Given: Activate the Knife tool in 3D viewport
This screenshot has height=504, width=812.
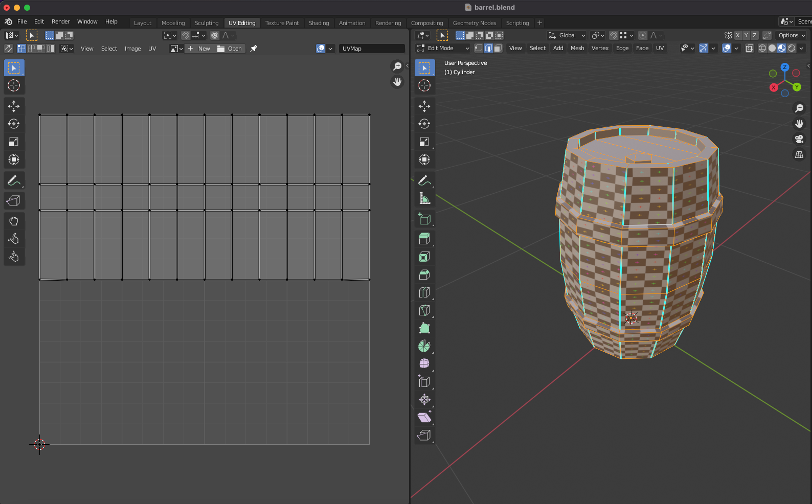Looking at the screenshot, I should (424, 310).
